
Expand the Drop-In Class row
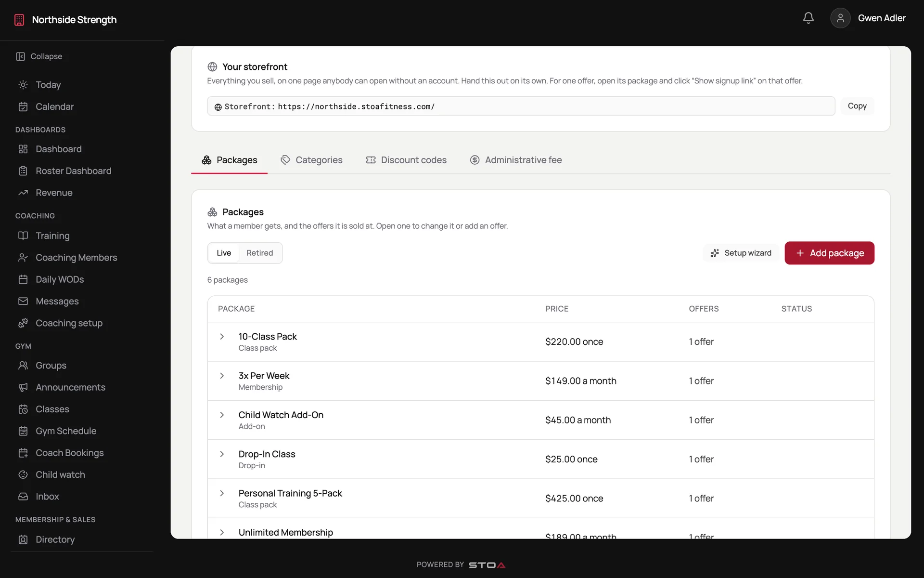point(222,454)
